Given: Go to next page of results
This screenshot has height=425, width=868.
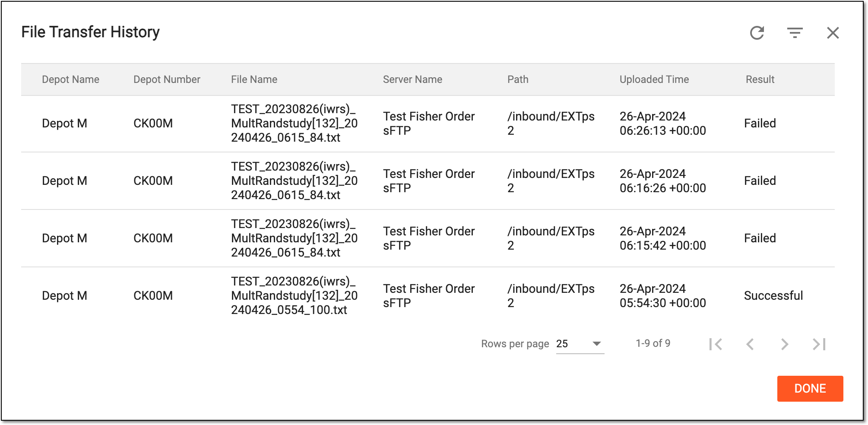Looking at the screenshot, I should (x=785, y=344).
